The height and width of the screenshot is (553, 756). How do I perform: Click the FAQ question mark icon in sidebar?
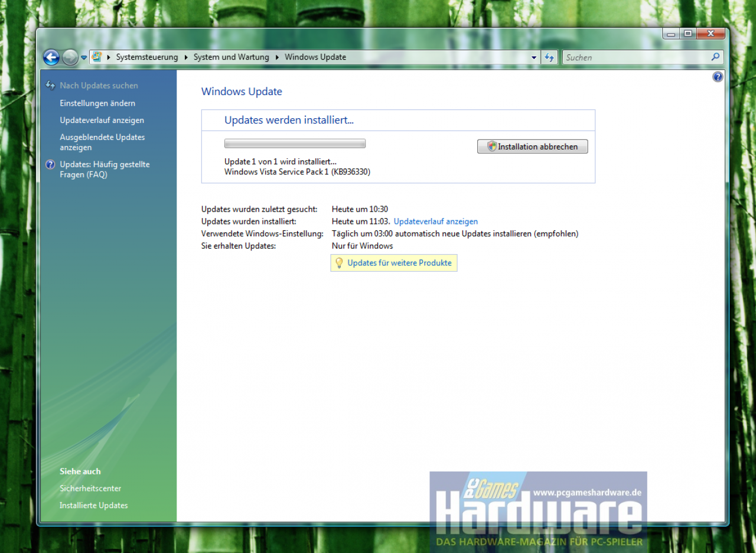click(x=50, y=165)
